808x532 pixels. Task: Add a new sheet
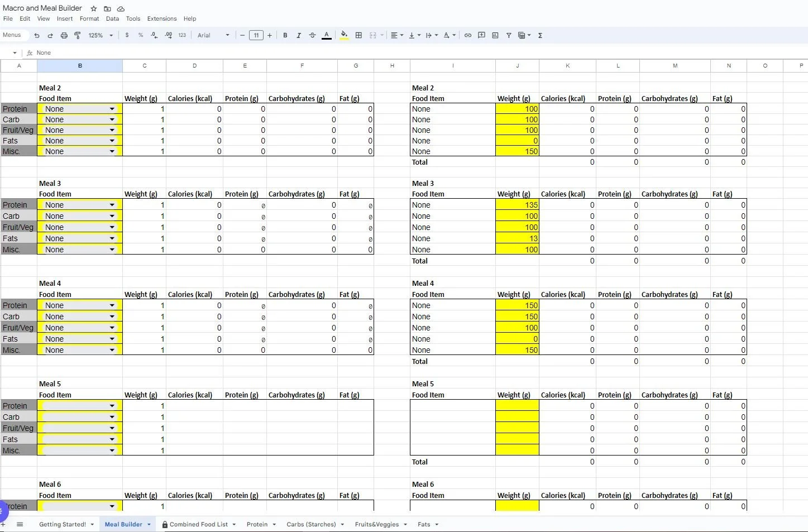point(3,524)
